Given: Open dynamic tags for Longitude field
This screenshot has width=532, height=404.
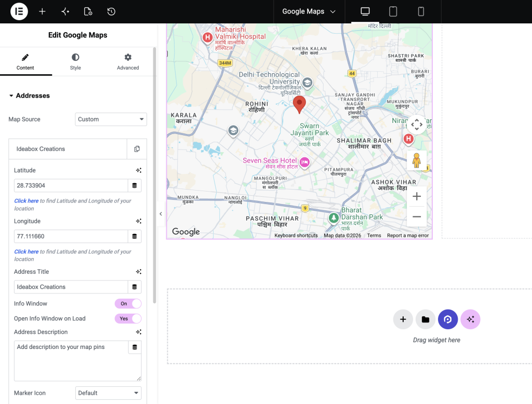Looking at the screenshot, I should [135, 236].
